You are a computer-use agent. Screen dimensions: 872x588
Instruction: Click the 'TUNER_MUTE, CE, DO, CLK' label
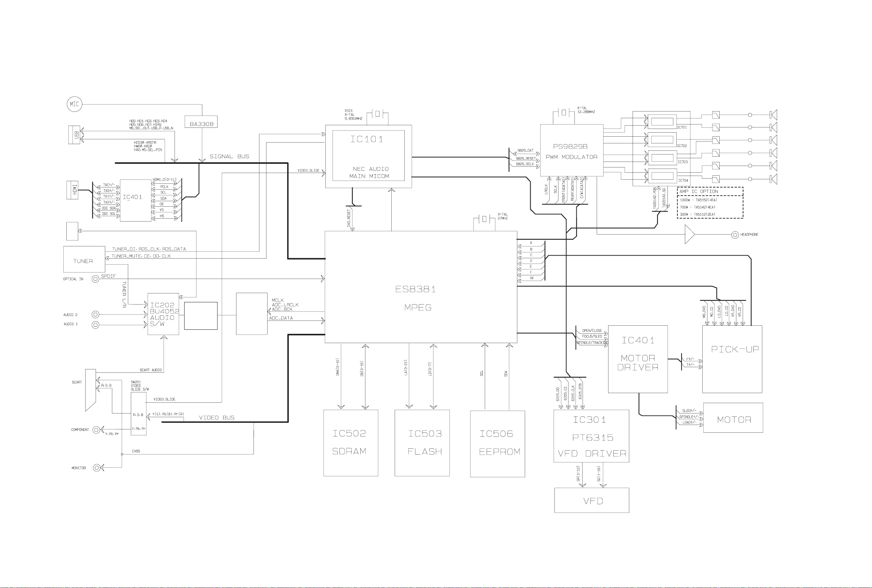coord(141,256)
